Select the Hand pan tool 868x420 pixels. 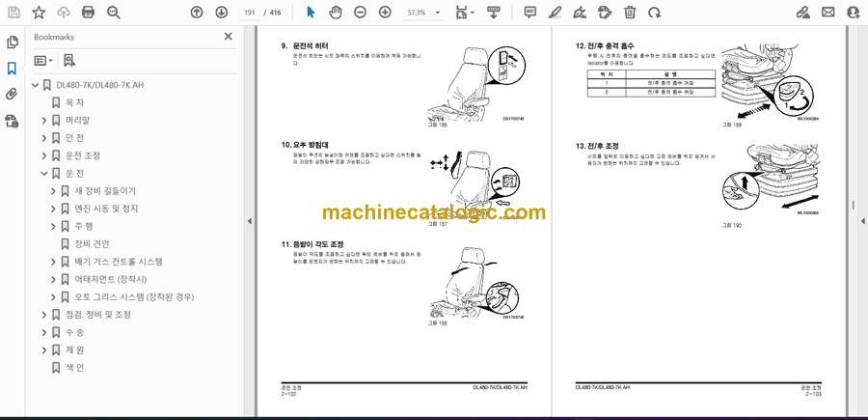click(336, 13)
